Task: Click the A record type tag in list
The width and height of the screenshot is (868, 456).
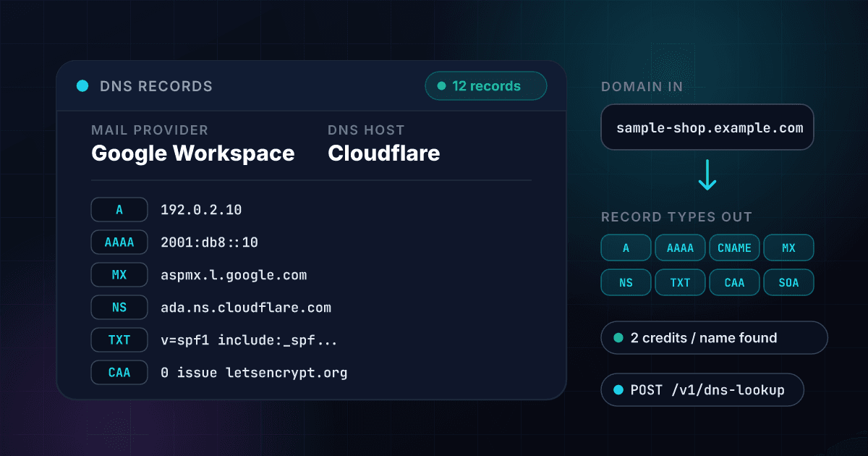Action: [119, 210]
